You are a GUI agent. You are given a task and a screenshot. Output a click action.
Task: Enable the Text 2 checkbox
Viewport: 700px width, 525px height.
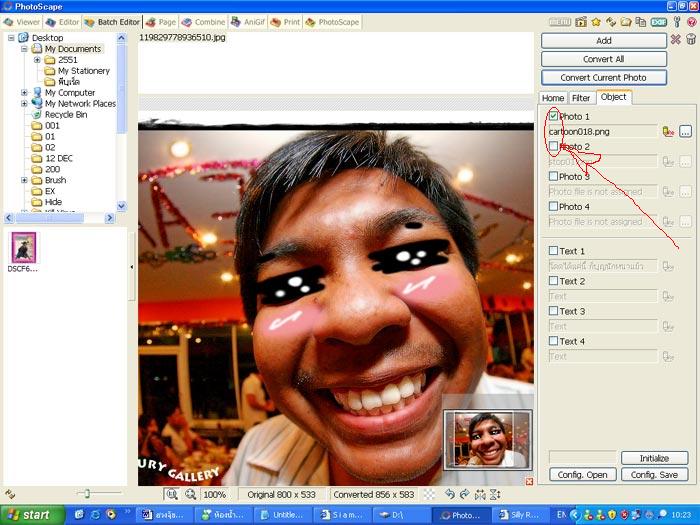click(x=553, y=281)
